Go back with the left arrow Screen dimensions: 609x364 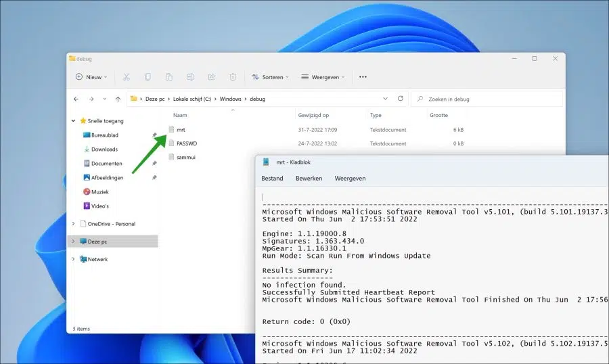click(76, 99)
